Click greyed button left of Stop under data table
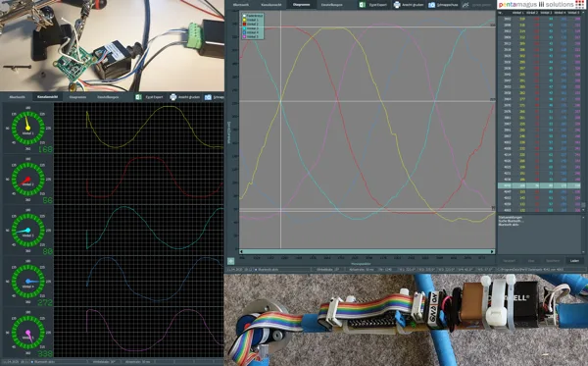 510,260
